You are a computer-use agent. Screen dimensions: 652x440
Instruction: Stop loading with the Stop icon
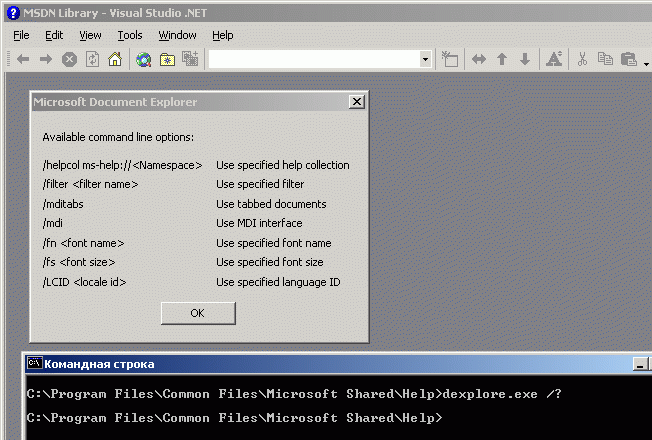click(69, 59)
